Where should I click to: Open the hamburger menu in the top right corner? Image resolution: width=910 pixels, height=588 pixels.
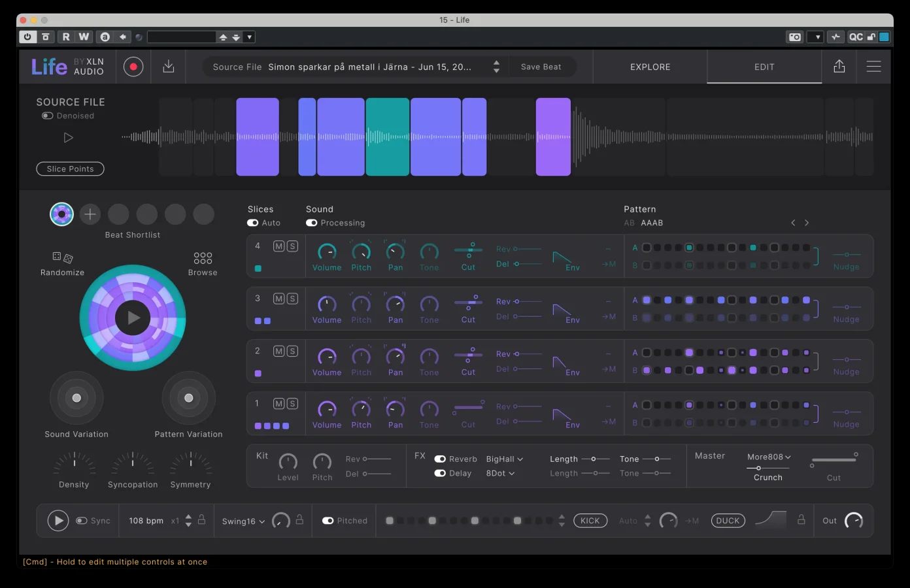874,66
